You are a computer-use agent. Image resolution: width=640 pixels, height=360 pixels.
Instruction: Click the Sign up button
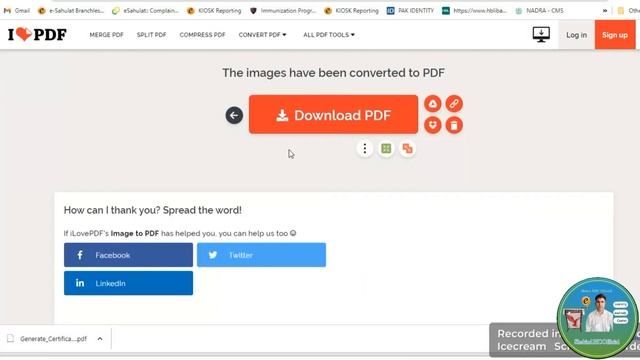(615, 35)
